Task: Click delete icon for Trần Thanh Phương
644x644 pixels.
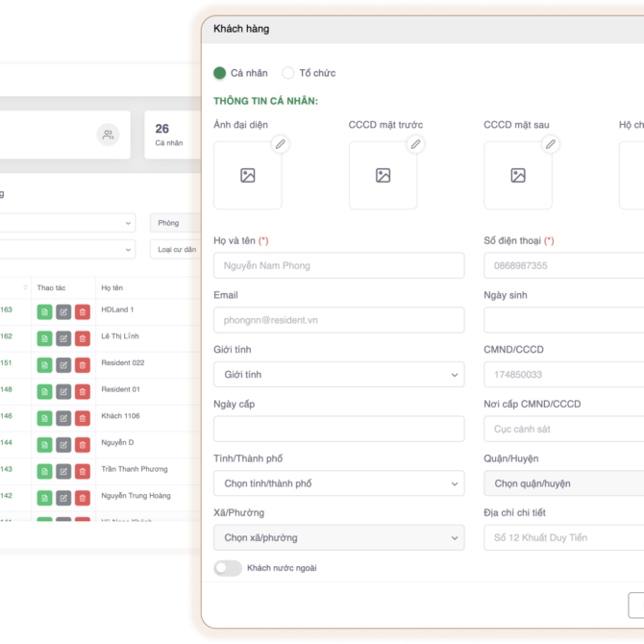Action: (83, 472)
